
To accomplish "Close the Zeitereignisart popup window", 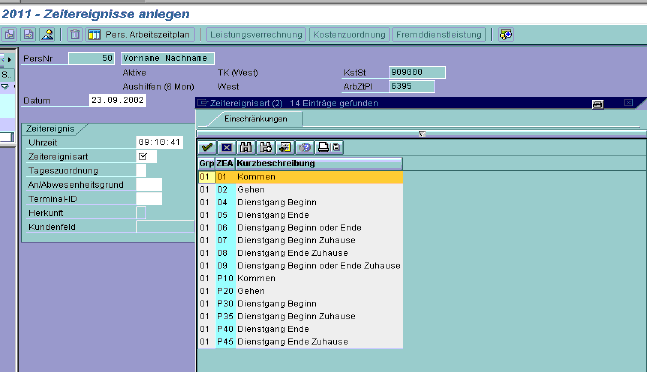I will point(628,103).
